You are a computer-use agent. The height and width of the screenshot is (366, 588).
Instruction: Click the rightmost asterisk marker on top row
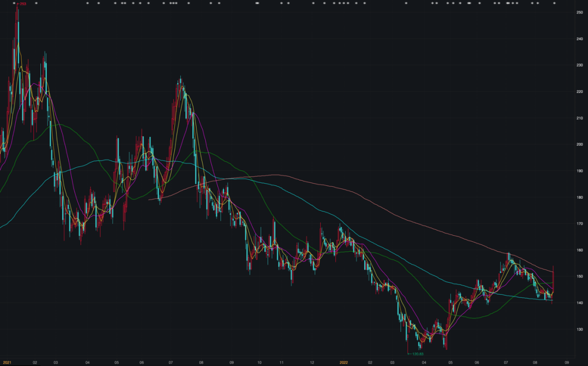554,4
